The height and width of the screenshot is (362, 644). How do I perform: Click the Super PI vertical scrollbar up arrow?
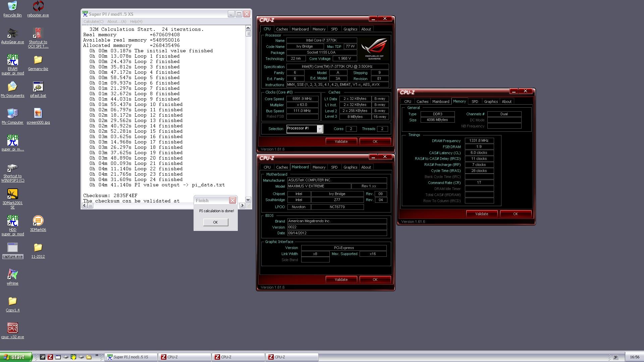tap(248, 28)
